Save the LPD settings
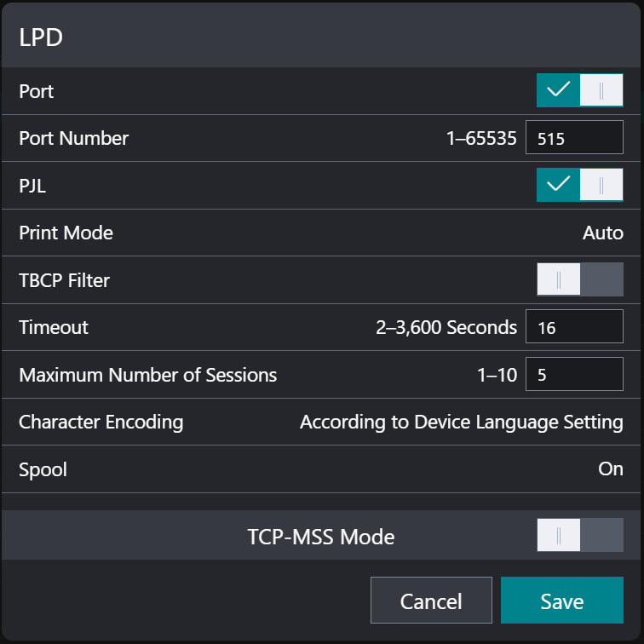644x644 pixels. (561, 601)
